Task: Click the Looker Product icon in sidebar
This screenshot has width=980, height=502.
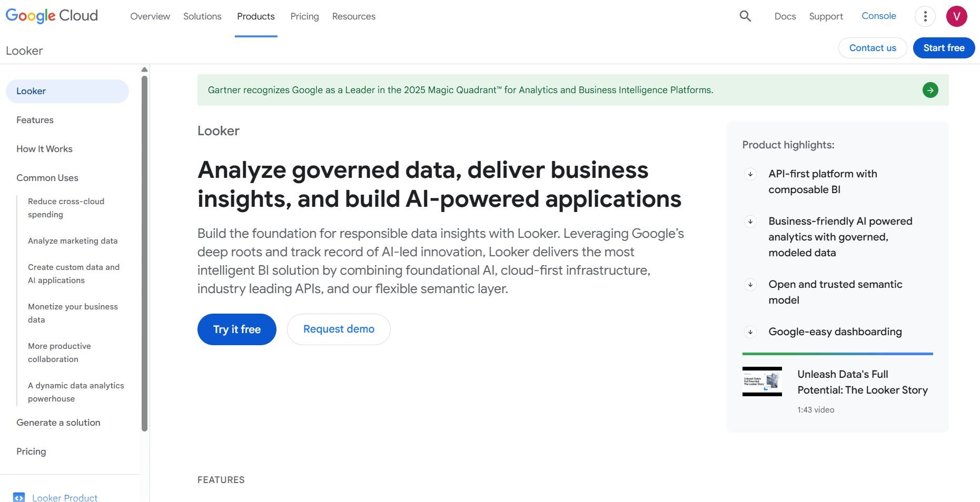Action: point(19,497)
